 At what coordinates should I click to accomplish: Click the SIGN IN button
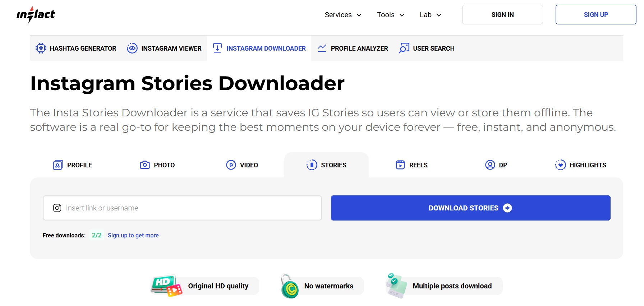[x=502, y=15]
